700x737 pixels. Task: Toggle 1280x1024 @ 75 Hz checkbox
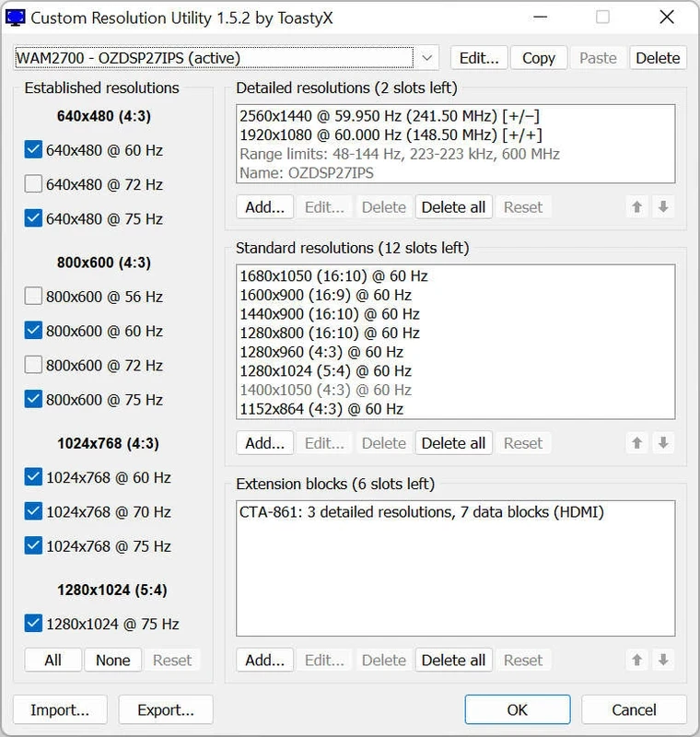point(34,624)
